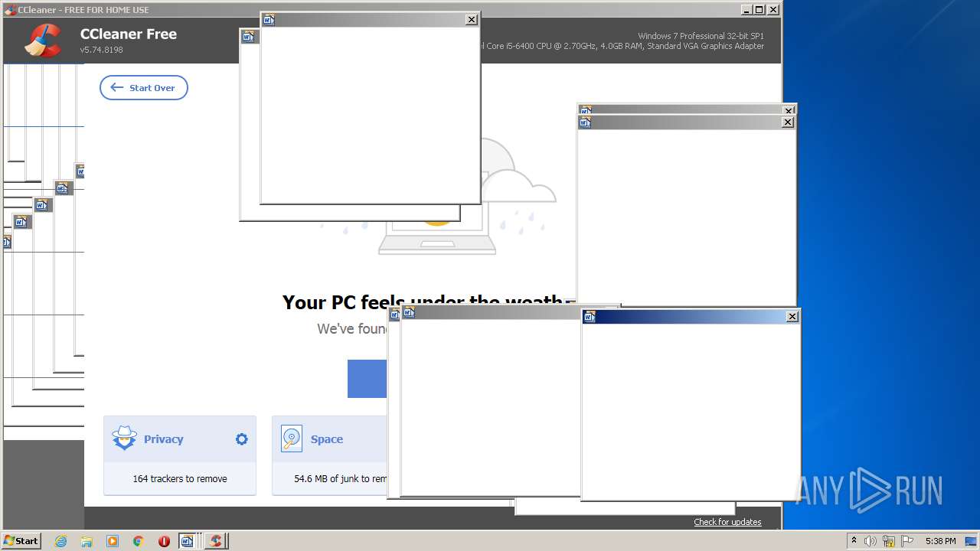Launch Internet Explorer from taskbar
Screen dimensions: 980x551
coord(60,541)
